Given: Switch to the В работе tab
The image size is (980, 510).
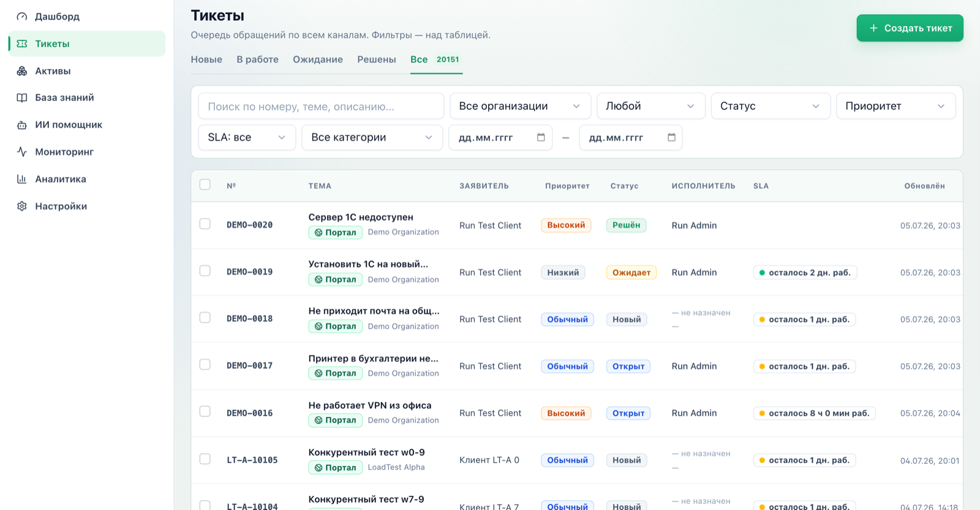Looking at the screenshot, I should click(257, 59).
